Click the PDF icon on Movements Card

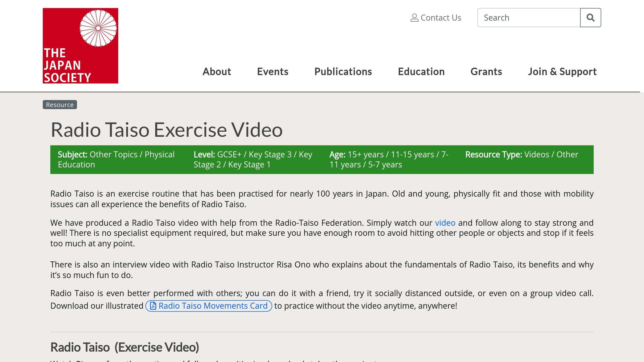click(x=153, y=306)
